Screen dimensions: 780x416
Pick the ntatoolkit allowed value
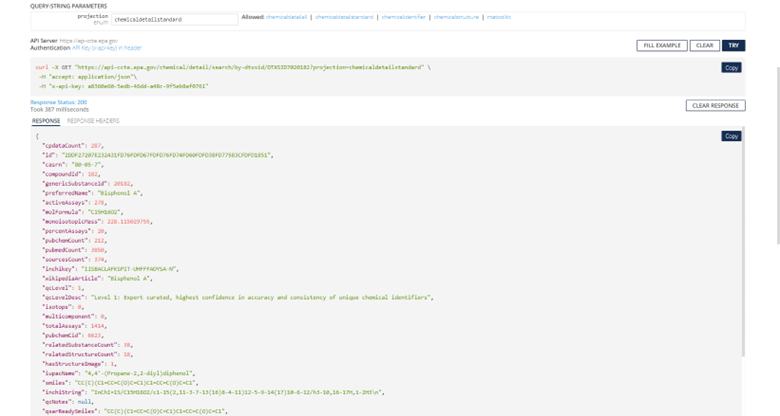(x=498, y=17)
